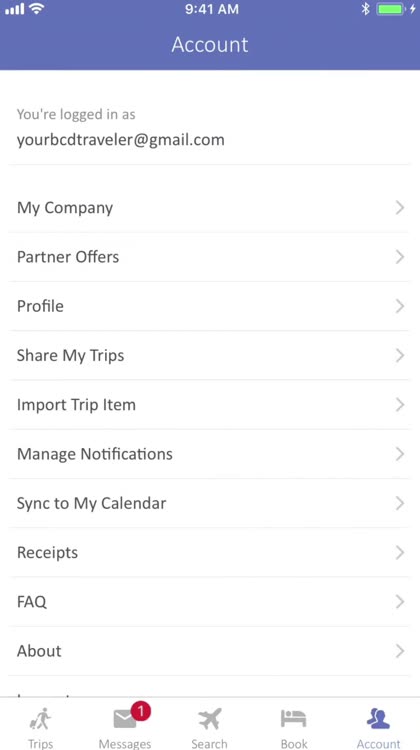Select the Account people icon
Screen dimensions: 420x750
378,718
